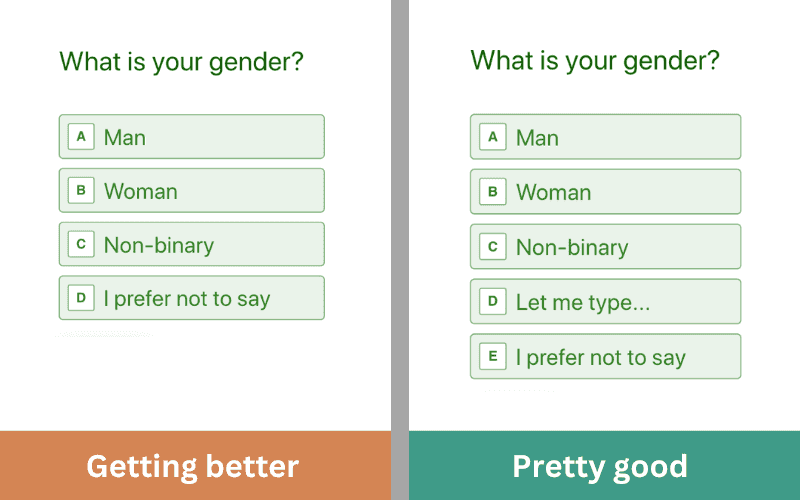Click the D key badge in right form
Viewport: 800px width, 500px height.
pos(492,302)
